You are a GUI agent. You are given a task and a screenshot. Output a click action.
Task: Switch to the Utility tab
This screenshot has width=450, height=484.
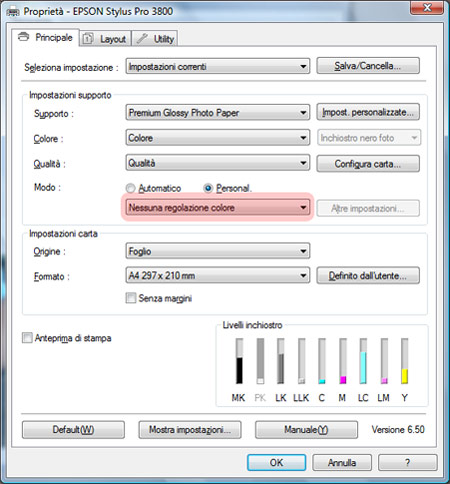pyautogui.click(x=155, y=39)
